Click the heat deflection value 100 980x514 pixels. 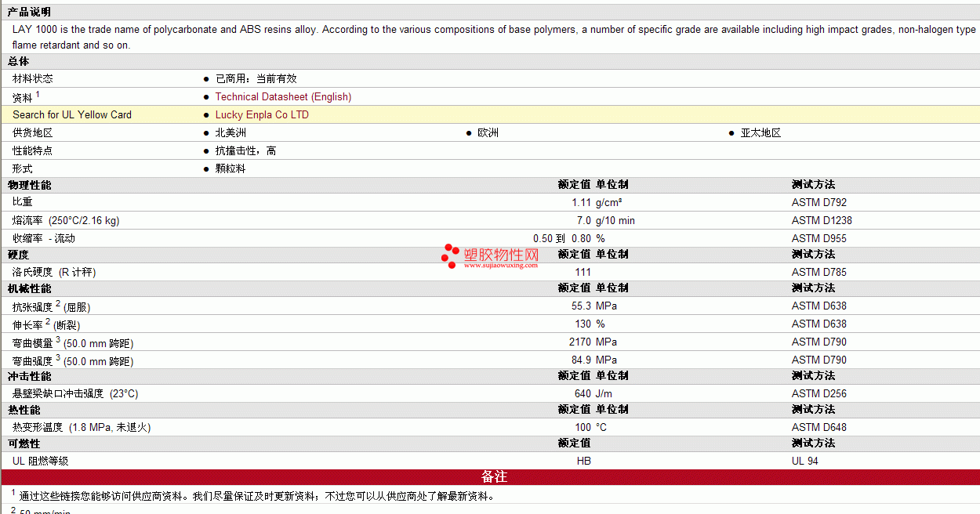[583, 428]
